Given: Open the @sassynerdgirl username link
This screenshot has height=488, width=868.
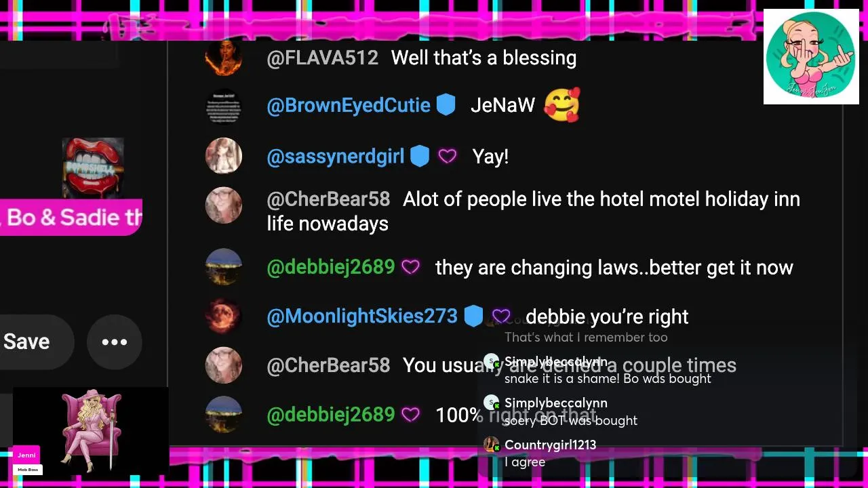Looking at the screenshot, I should (x=336, y=157).
